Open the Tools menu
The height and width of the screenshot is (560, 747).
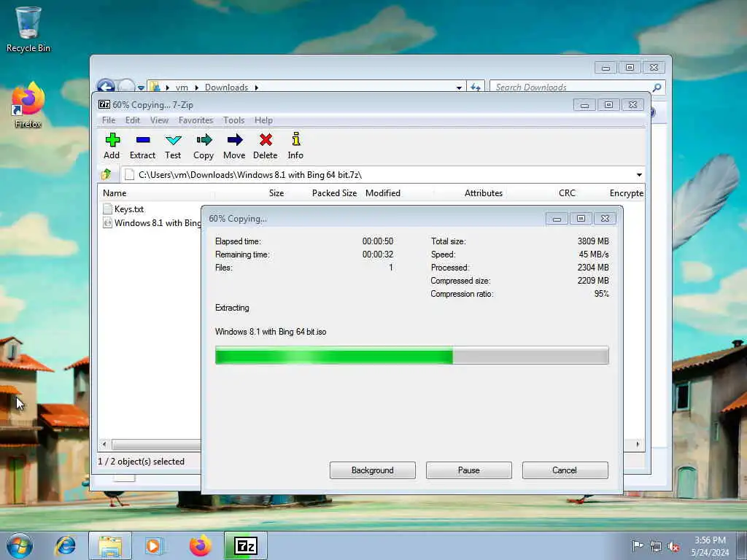click(x=234, y=120)
